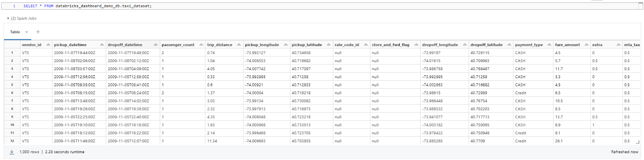The image size is (644, 160).
Task: Select pickup longitude cell -74.008553
Action: point(266,61)
